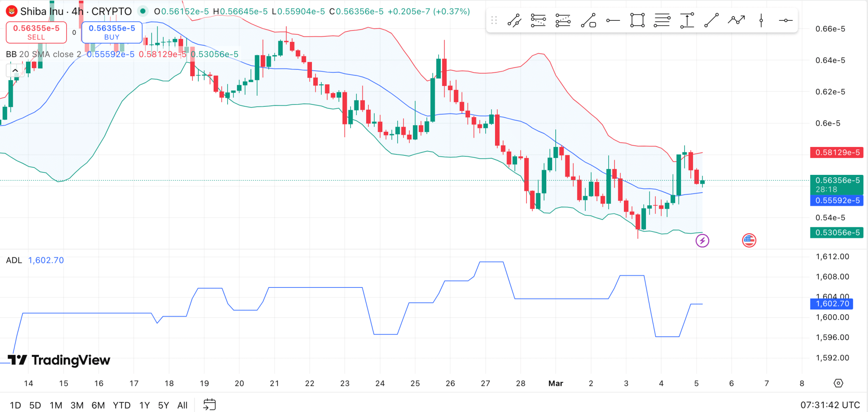Open chart settings gear on time axis
868x412 pixels.
click(x=838, y=383)
